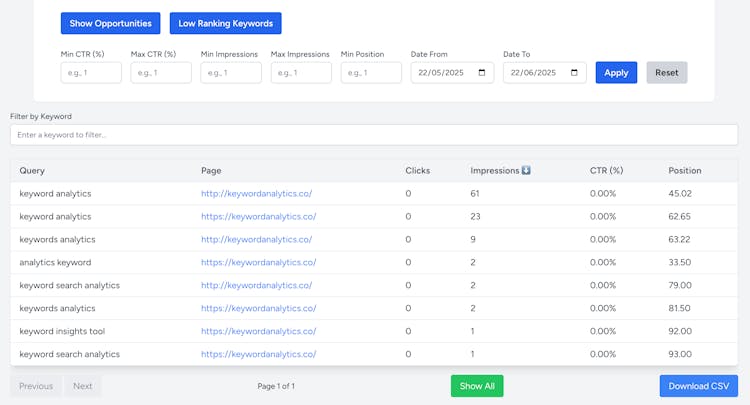750x405 pixels.
Task: Click the Filter by Keyword text box
Action: tap(374, 135)
